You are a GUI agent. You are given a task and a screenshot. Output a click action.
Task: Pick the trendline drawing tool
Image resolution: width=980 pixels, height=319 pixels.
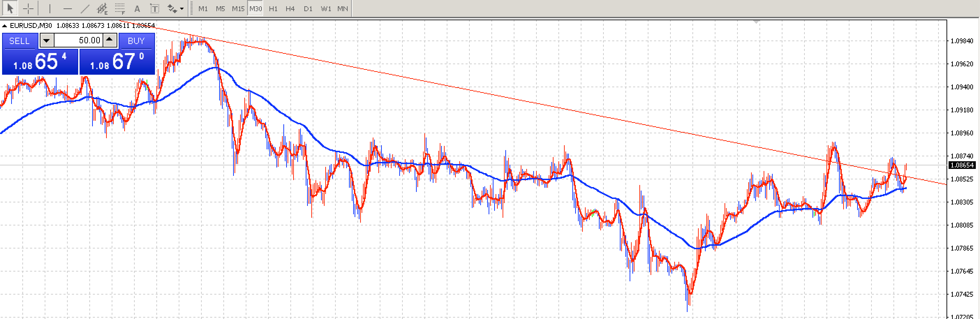85,8
